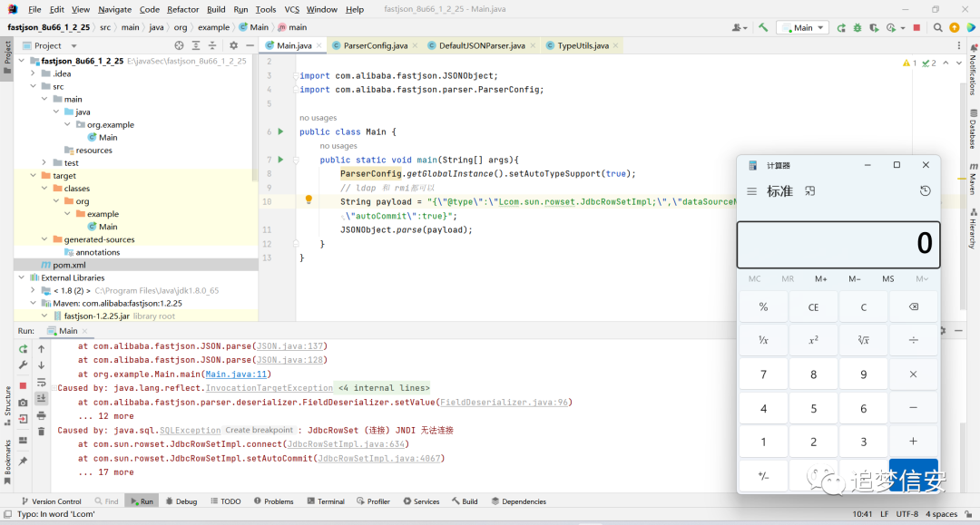Stop process with red square in Run panel
Screen dimensions: 980x525
click(23, 385)
